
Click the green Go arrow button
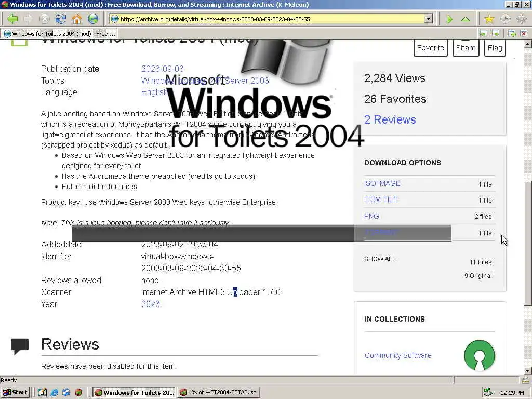(449, 19)
